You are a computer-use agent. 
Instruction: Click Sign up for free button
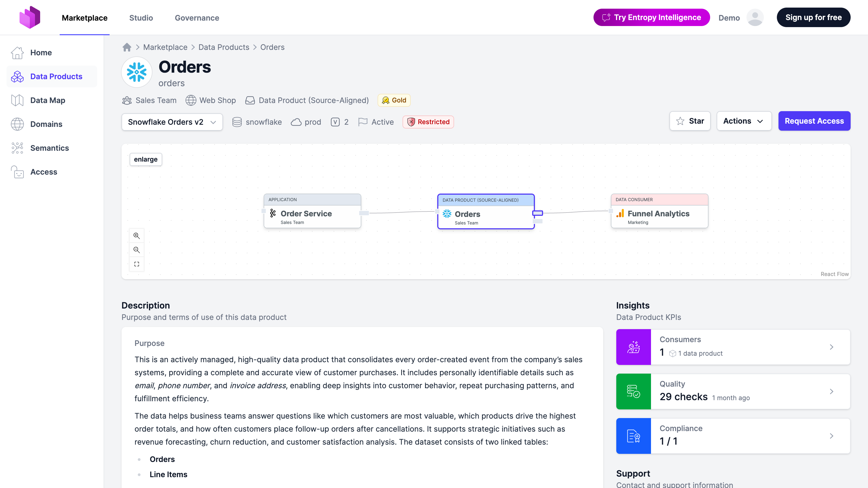coord(813,18)
